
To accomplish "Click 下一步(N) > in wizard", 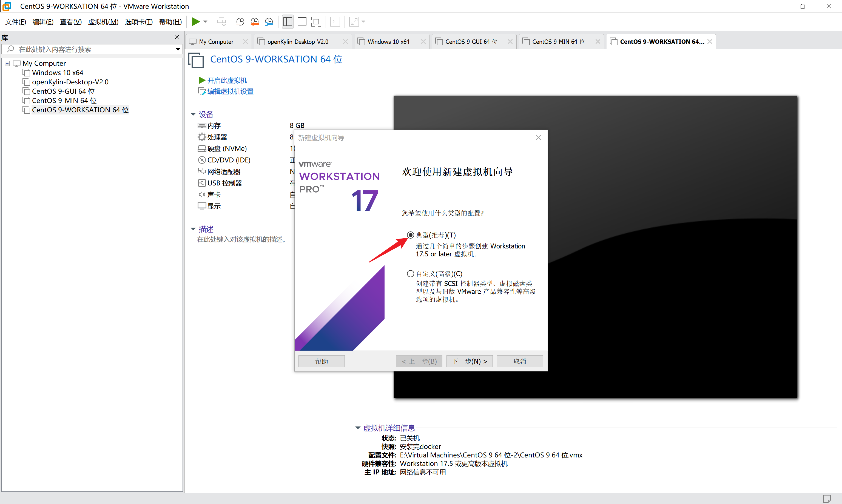I will [x=469, y=361].
